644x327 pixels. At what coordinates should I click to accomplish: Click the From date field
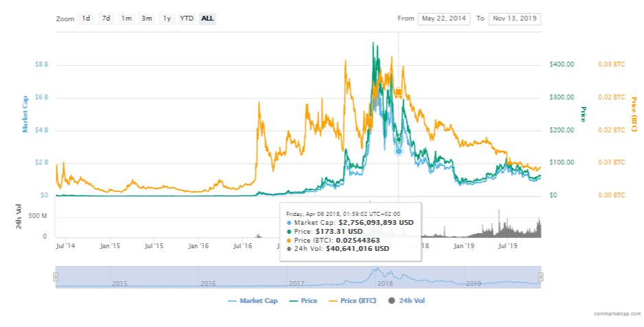click(444, 19)
